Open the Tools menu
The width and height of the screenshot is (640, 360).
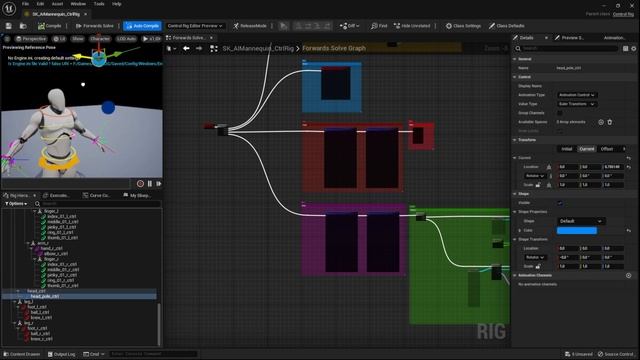(x=99, y=4)
